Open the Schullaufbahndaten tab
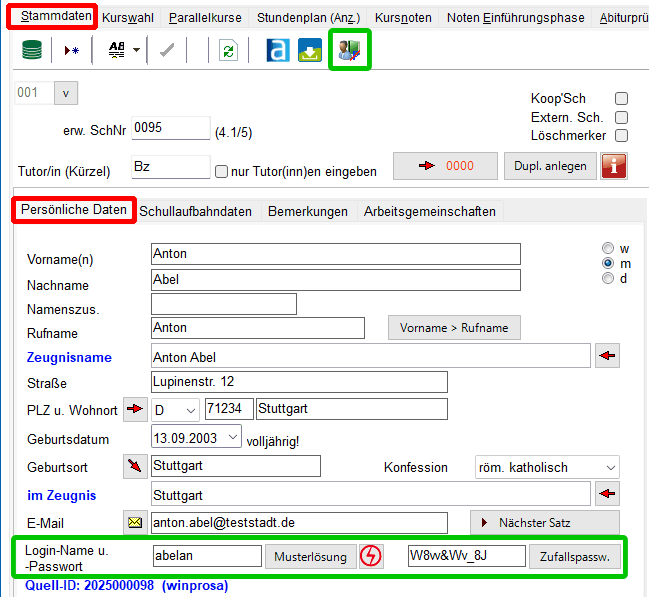Image resolution: width=649 pixels, height=597 pixels. [x=199, y=211]
